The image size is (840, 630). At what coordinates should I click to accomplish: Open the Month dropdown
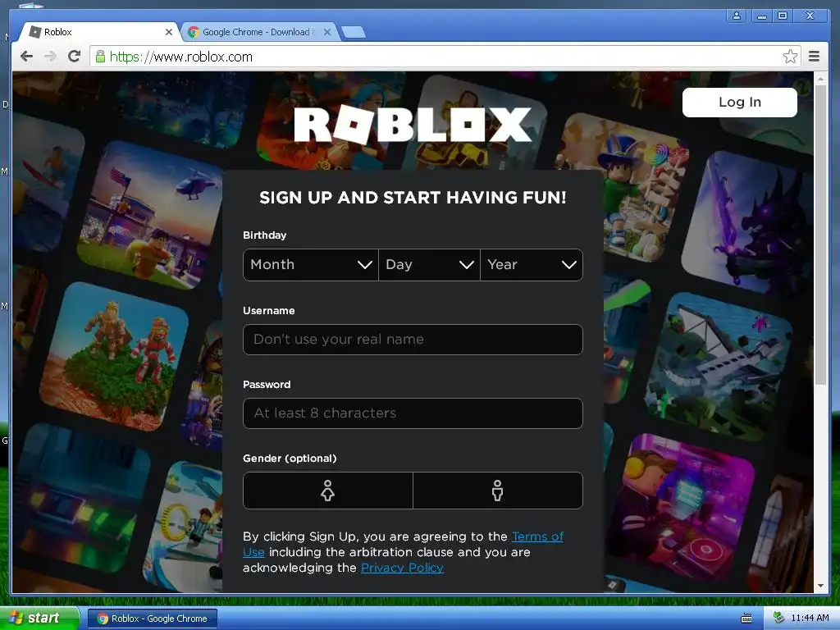click(311, 265)
